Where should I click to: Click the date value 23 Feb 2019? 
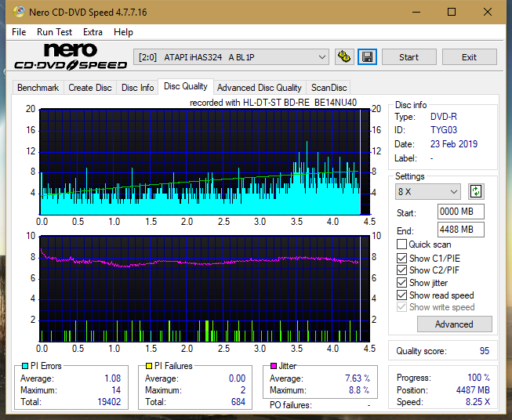(x=454, y=144)
